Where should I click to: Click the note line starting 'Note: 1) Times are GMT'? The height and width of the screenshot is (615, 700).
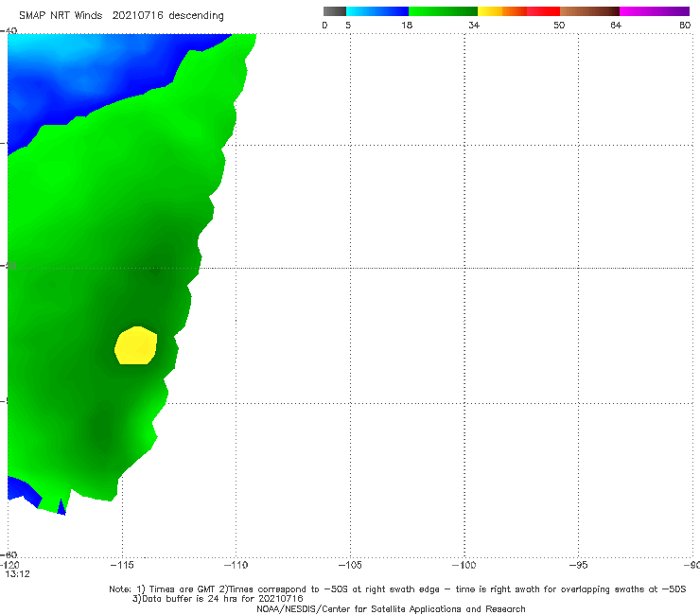point(397,589)
